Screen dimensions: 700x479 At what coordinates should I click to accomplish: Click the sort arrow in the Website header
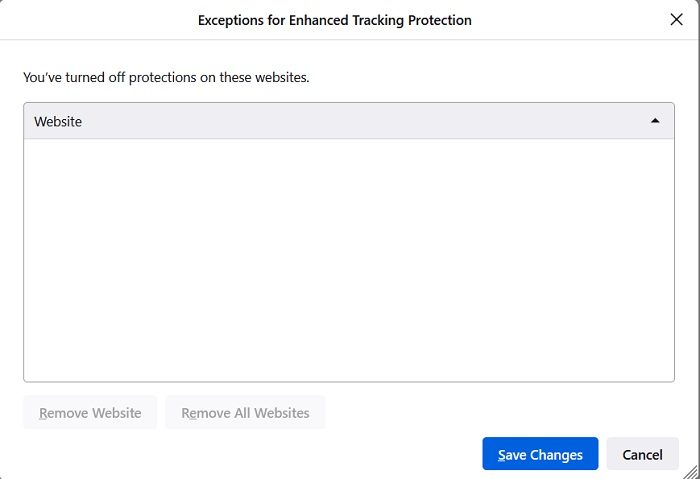[x=655, y=121]
